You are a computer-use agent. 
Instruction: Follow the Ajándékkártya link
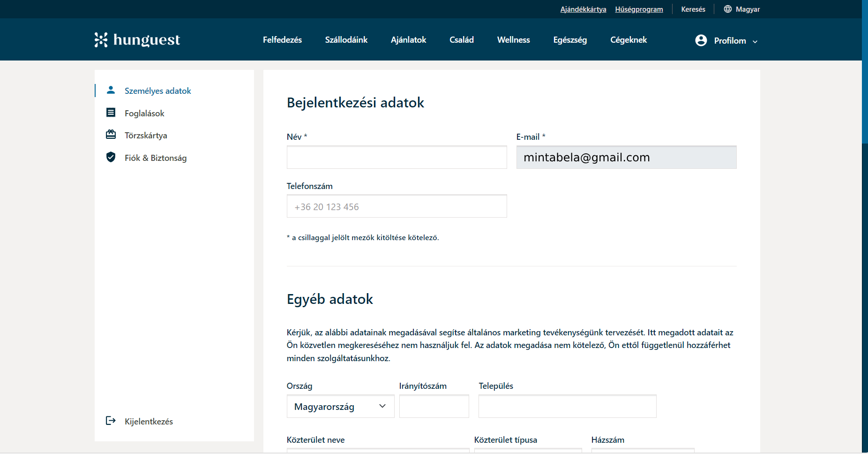point(583,9)
